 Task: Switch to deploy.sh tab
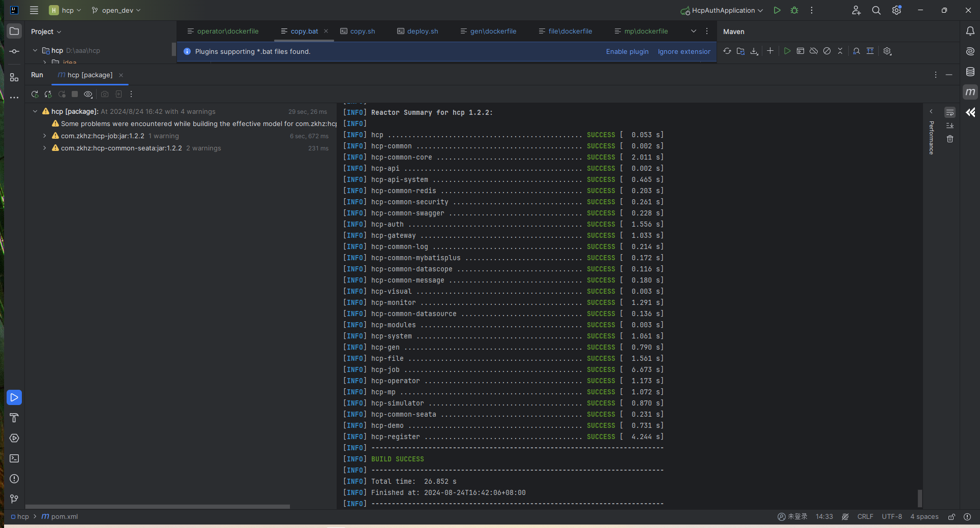418,31
